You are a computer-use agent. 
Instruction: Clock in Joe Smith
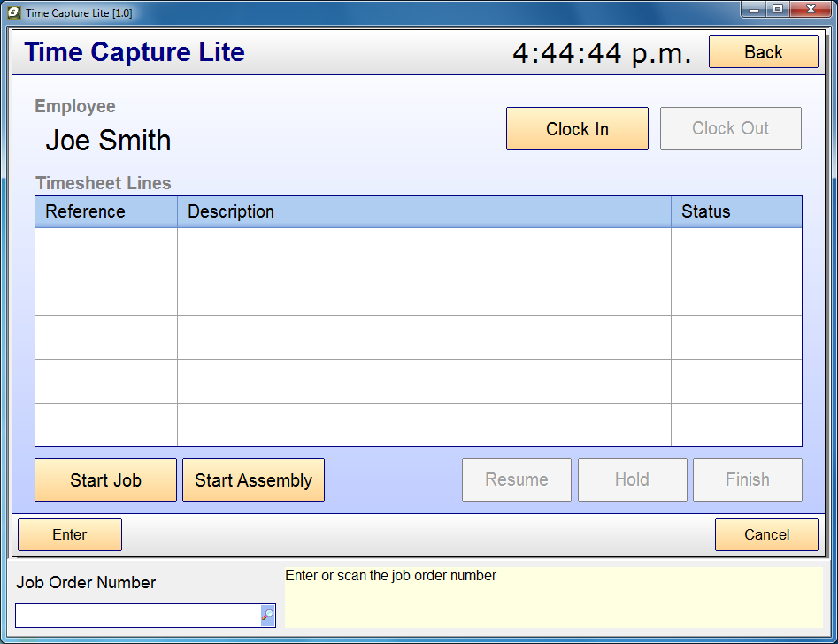click(577, 129)
